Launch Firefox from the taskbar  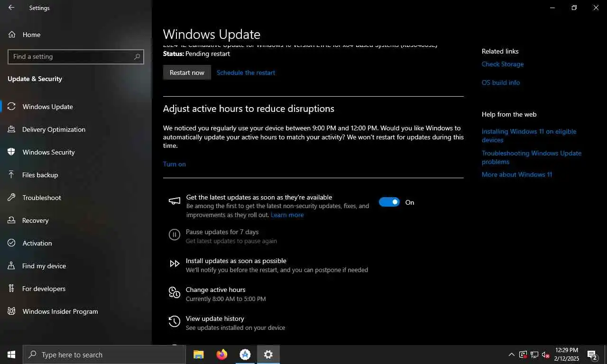(222, 355)
